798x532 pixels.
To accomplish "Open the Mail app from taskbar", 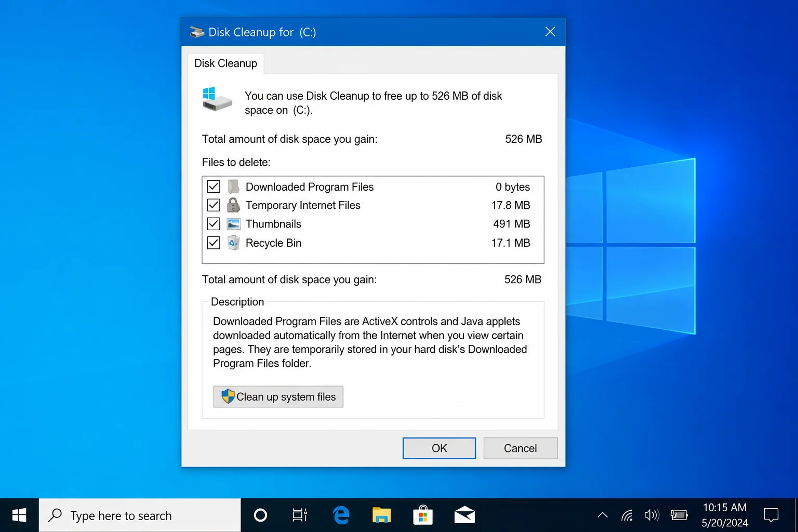I will 464,515.
